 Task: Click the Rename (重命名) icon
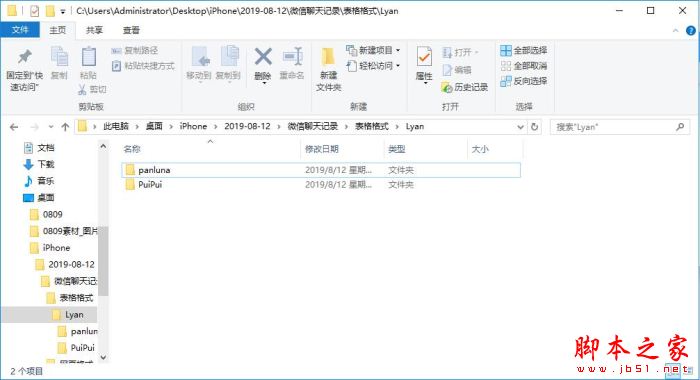292,57
